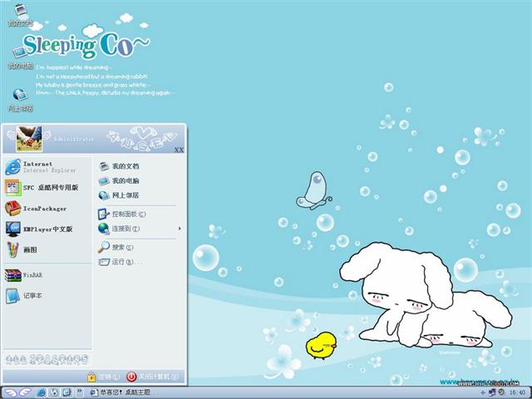Click the Administrator user name
The height and width of the screenshot is (399, 532).
click(74, 139)
